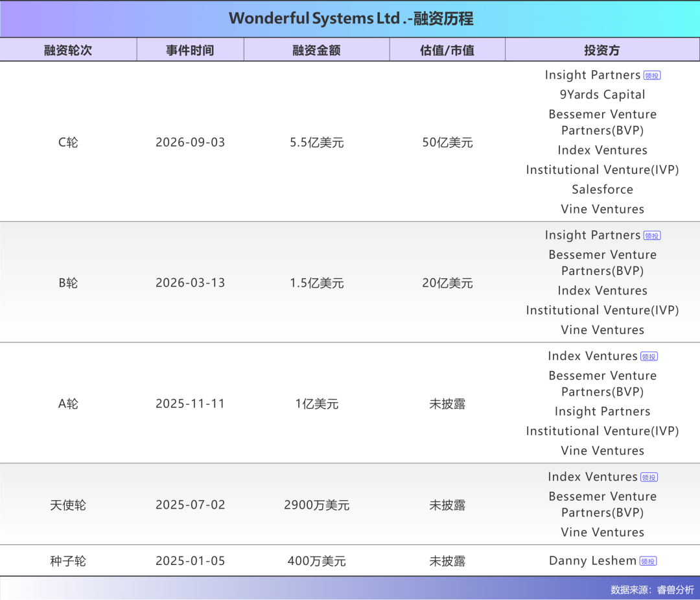
Task: Click the amount 400万美元
Action: (316, 560)
